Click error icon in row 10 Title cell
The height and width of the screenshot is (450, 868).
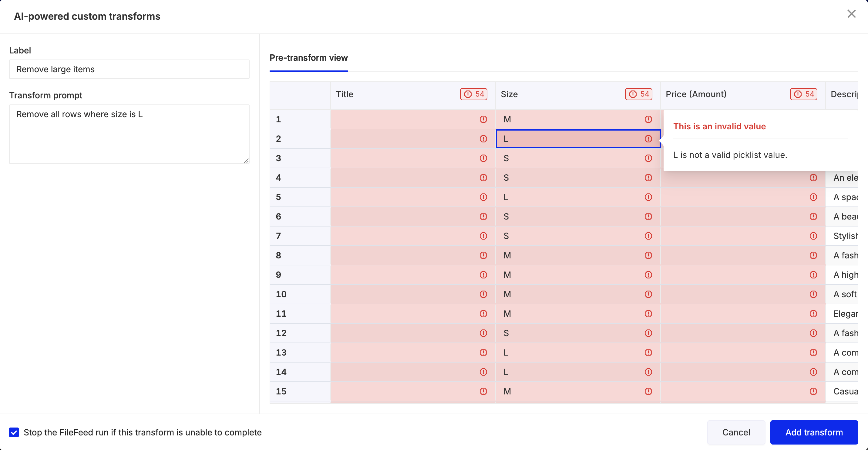[x=483, y=294]
